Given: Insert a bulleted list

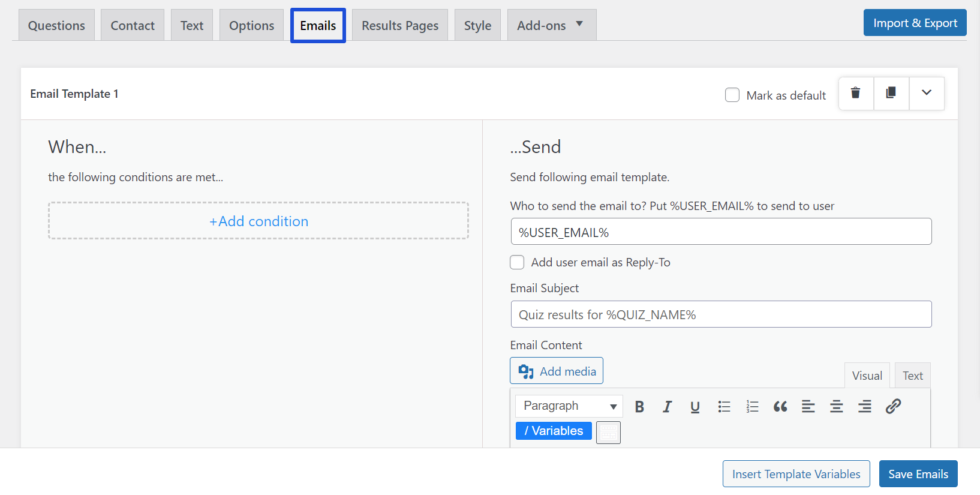Looking at the screenshot, I should pyautogui.click(x=724, y=407).
